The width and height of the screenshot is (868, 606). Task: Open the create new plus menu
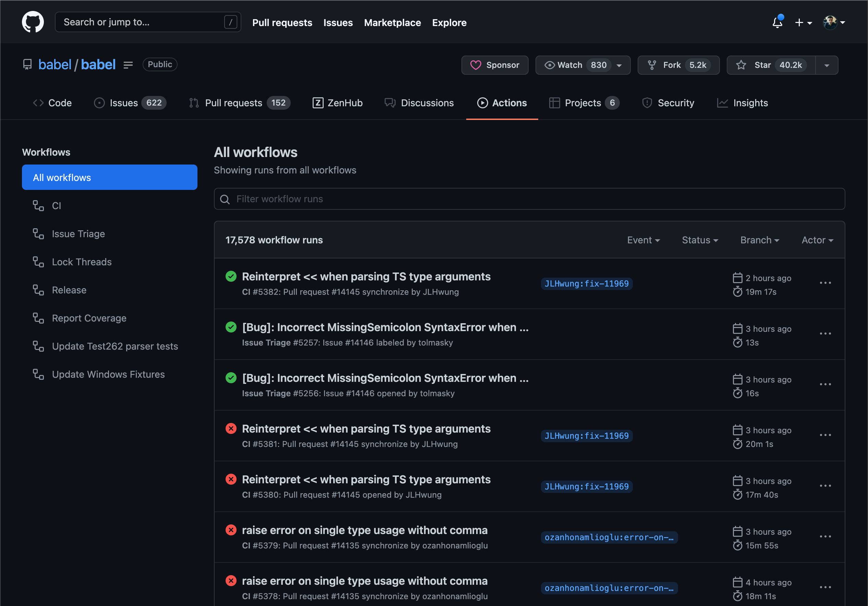point(803,23)
